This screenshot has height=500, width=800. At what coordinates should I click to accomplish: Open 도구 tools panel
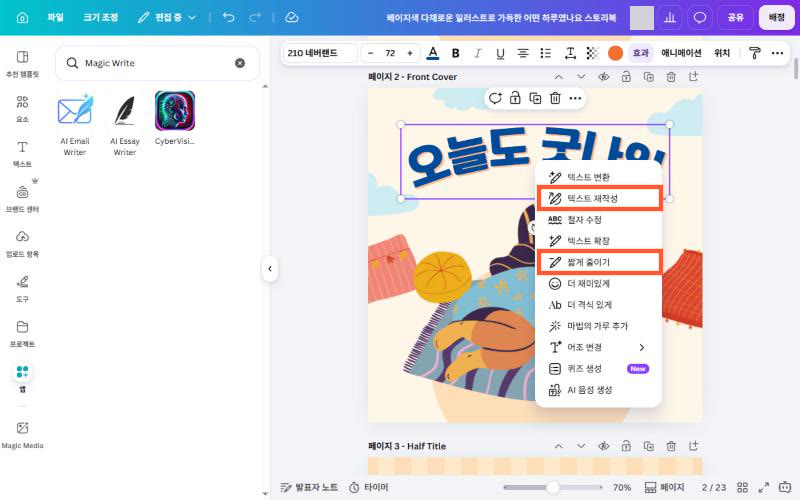point(22,288)
